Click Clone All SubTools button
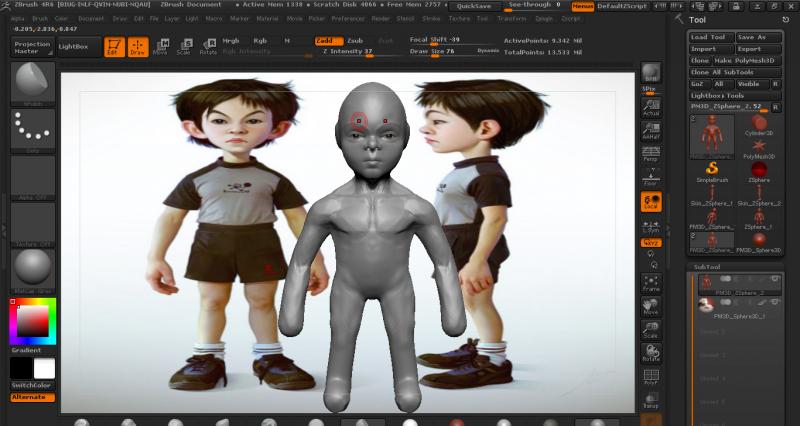This screenshot has width=800, height=426. click(735, 72)
